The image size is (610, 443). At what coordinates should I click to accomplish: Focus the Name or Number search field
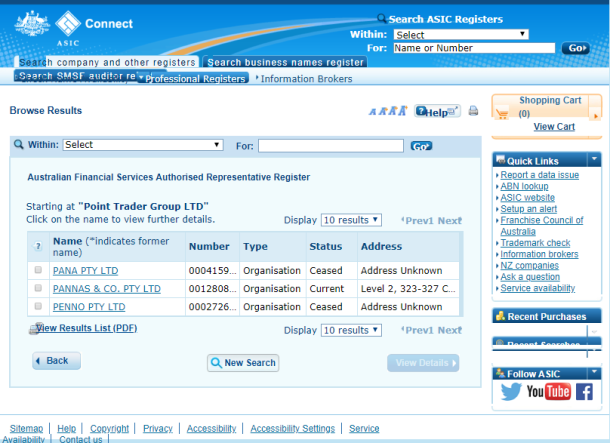tap(474, 48)
